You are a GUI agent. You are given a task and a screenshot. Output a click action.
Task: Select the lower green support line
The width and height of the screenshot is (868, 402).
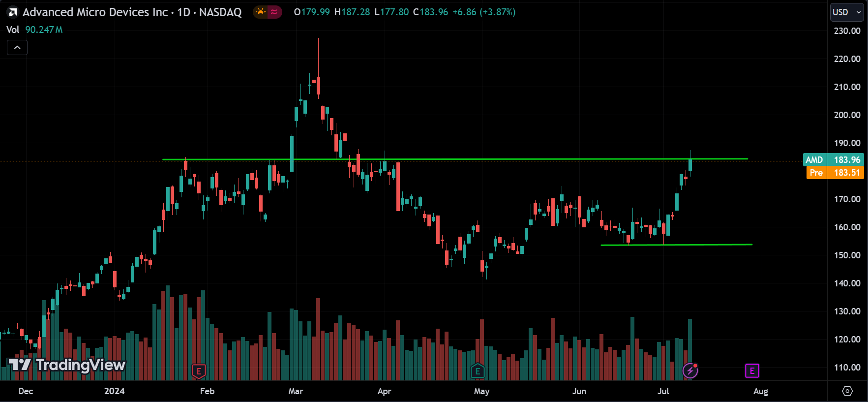click(x=676, y=245)
